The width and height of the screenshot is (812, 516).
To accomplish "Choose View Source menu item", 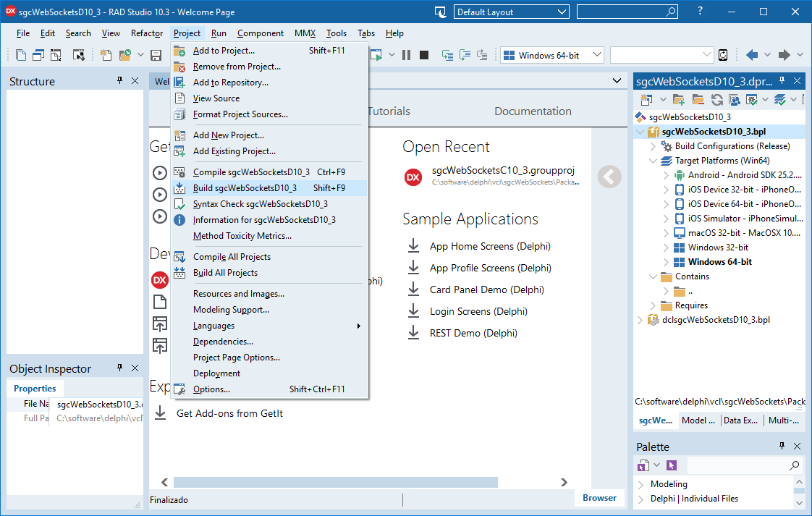I will pyautogui.click(x=269, y=98).
